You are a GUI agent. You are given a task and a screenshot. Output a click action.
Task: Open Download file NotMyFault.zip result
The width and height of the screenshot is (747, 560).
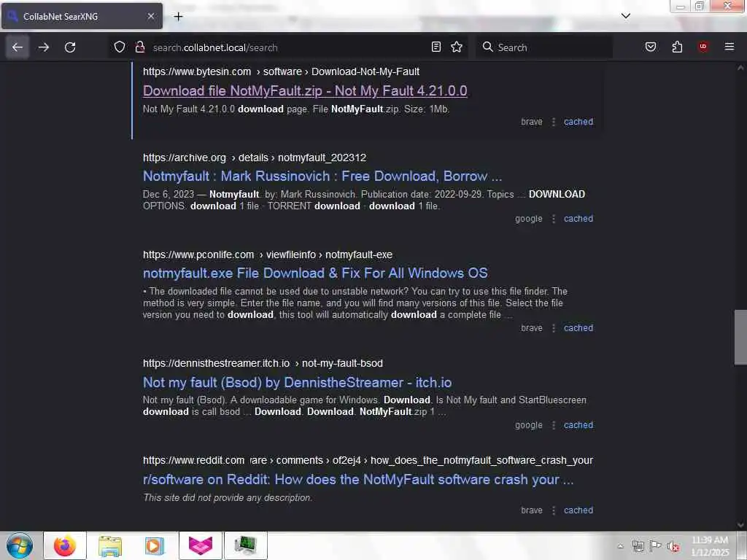pos(305,90)
